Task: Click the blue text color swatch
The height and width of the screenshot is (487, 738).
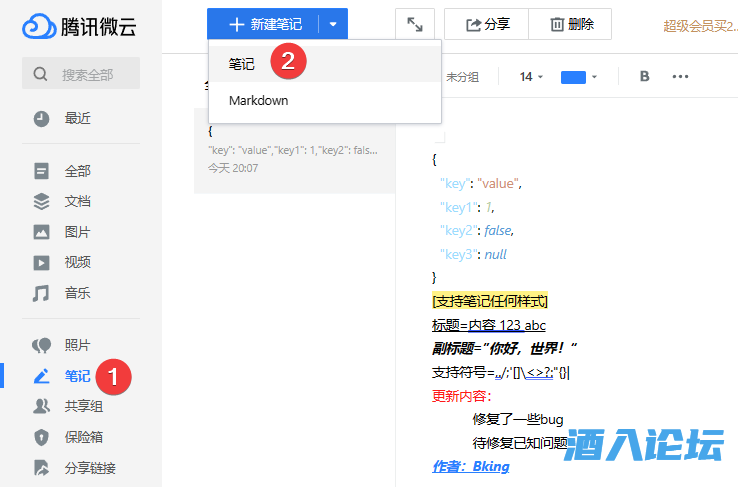Action: 573,77
